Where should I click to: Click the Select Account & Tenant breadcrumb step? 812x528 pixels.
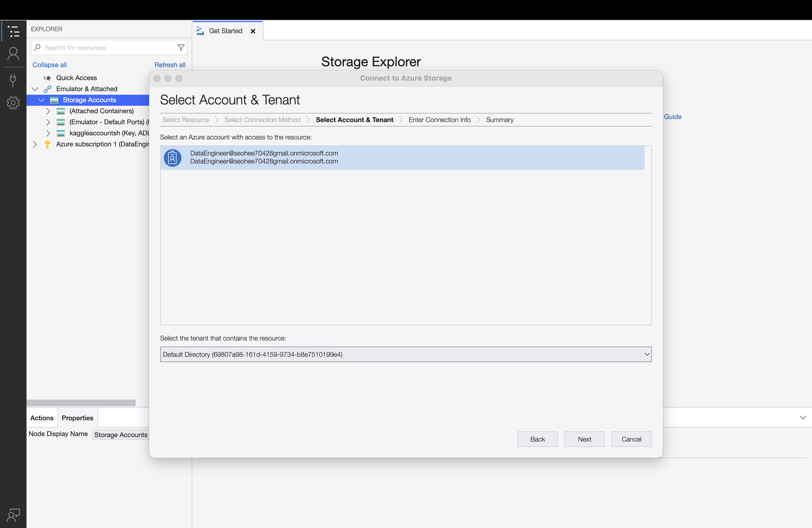click(354, 120)
